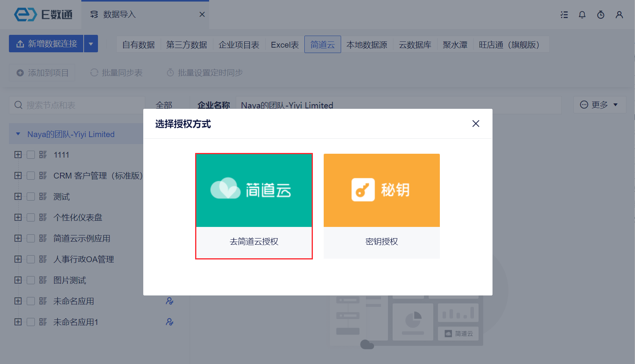
Task: Open the notifications bell icon
Action: (582, 15)
